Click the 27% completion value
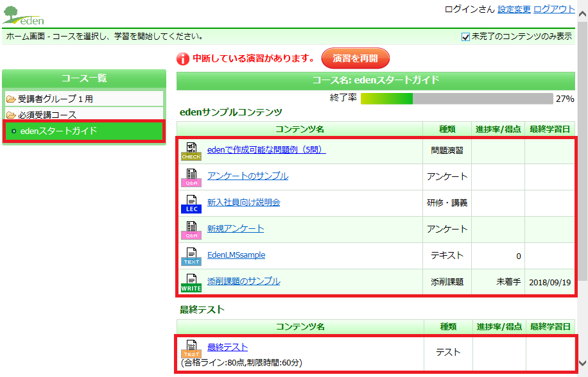The width and height of the screenshot is (588, 377). pyautogui.click(x=565, y=99)
